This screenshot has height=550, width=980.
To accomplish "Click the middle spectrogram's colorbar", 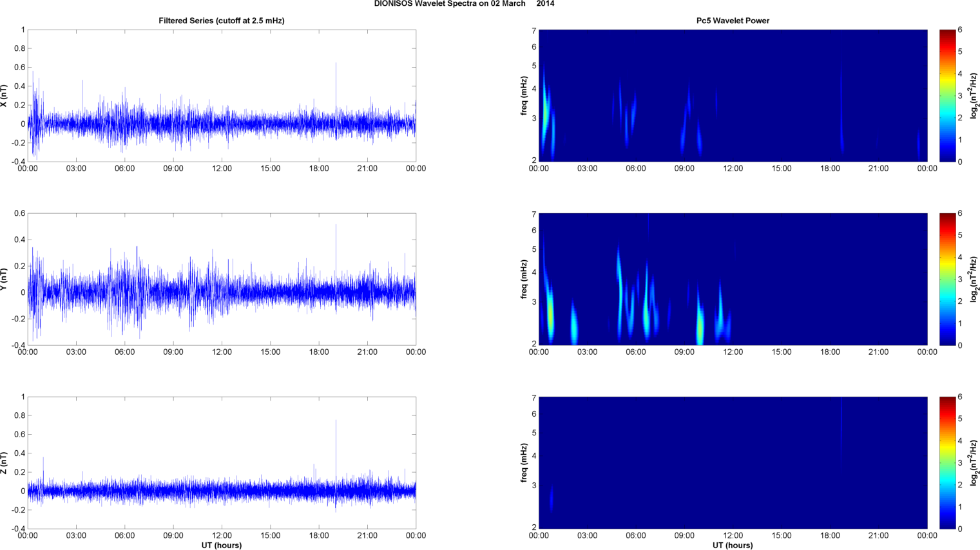I will (947, 280).
